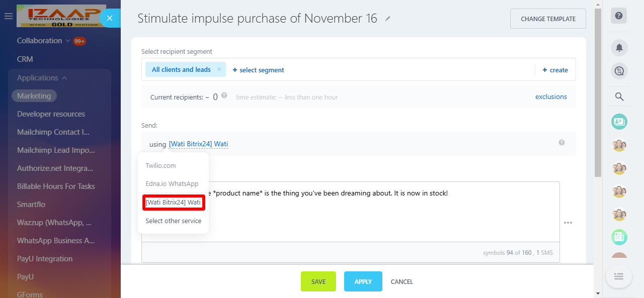Close the slider panel with the X button
644x298 pixels.
pos(110,18)
